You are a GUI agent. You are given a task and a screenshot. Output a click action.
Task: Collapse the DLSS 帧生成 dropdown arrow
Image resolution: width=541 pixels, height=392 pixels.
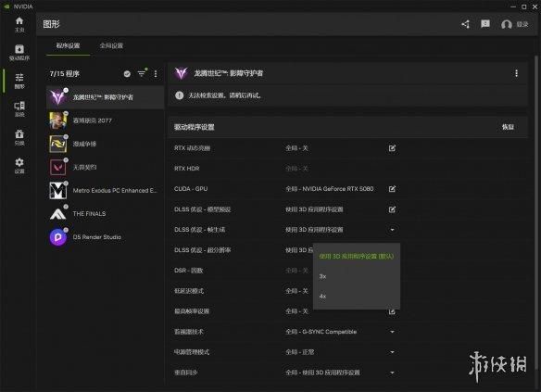tap(392, 230)
